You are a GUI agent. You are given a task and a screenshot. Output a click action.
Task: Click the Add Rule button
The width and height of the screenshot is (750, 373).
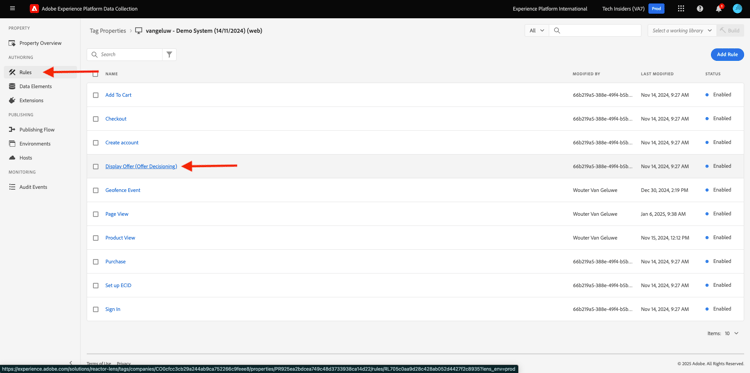(727, 55)
